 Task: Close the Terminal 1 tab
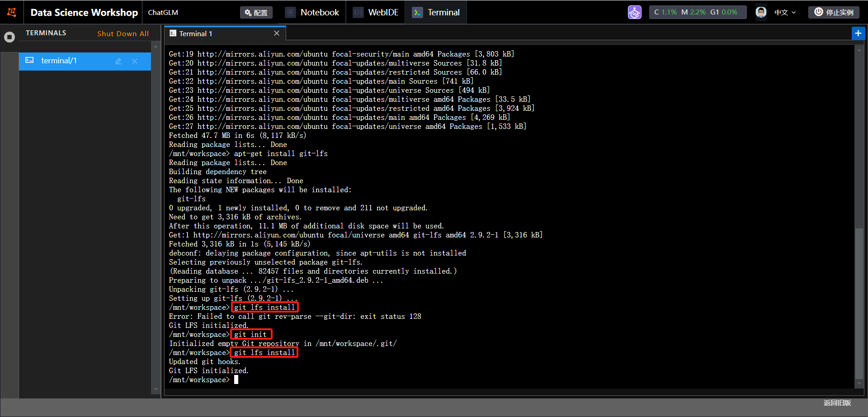[277, 33]
